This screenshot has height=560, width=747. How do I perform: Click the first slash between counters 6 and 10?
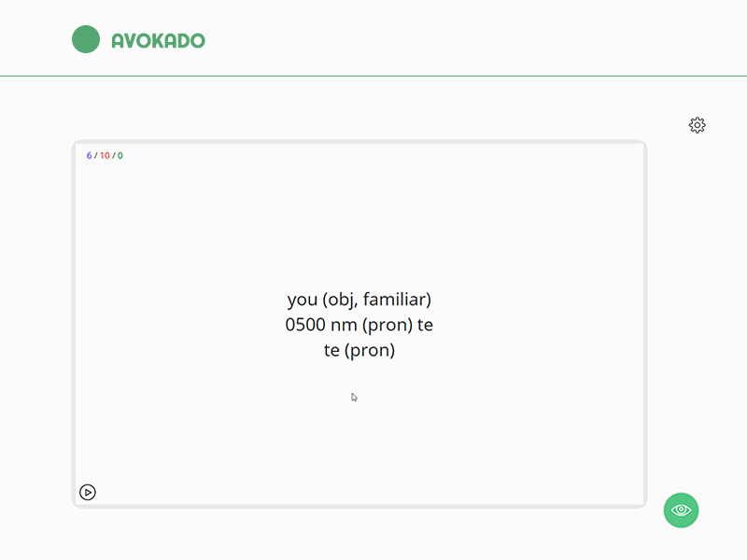click(x=96, y=156)
